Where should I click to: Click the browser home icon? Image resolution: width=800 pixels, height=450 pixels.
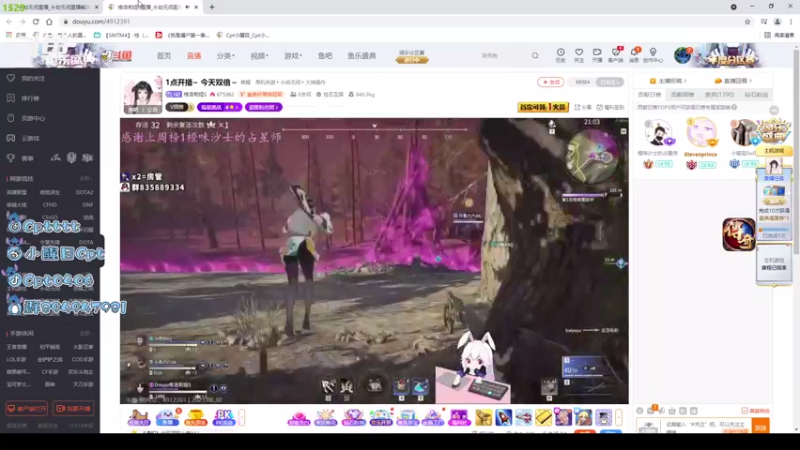point(49,21)
